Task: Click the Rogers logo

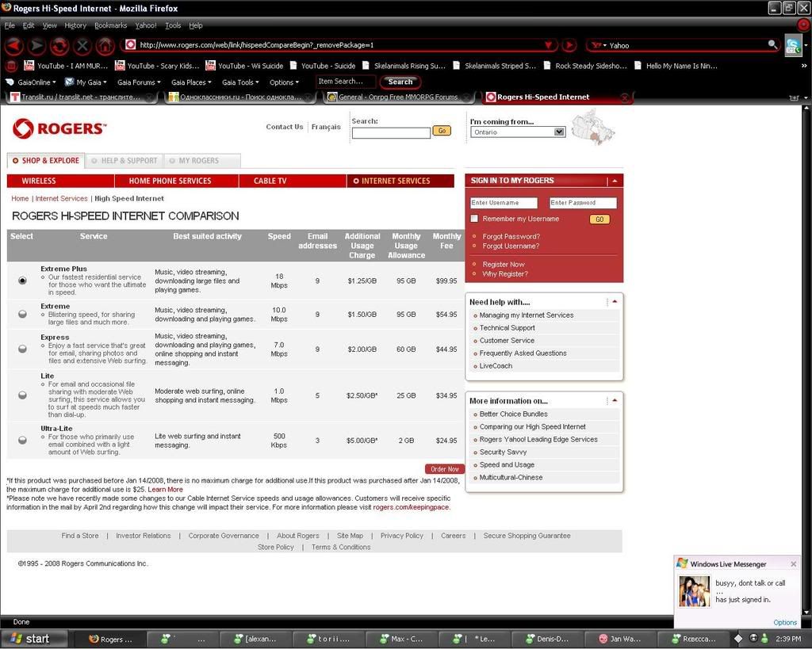Action: (x=59, y=128)
